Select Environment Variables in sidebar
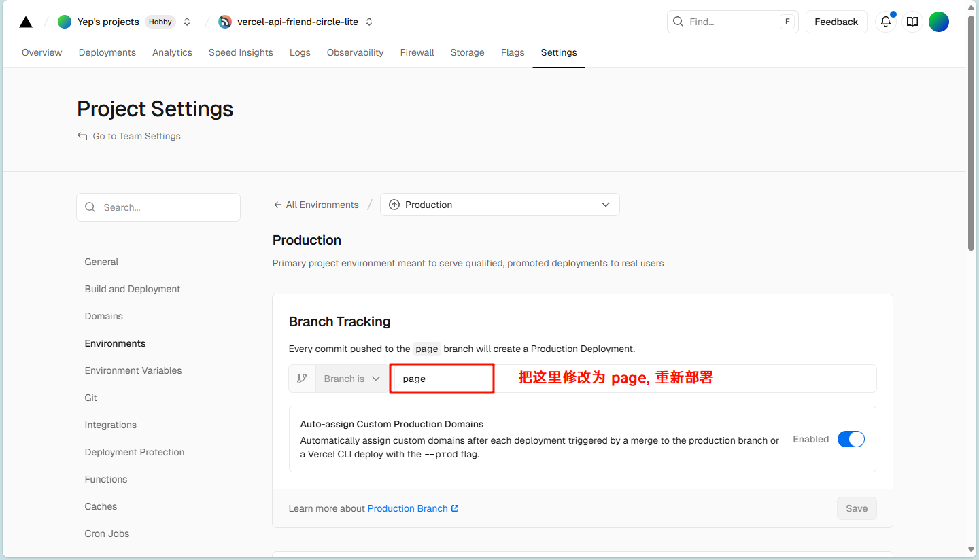Viewport: 979px width, 560px height. tap(133, 370)
